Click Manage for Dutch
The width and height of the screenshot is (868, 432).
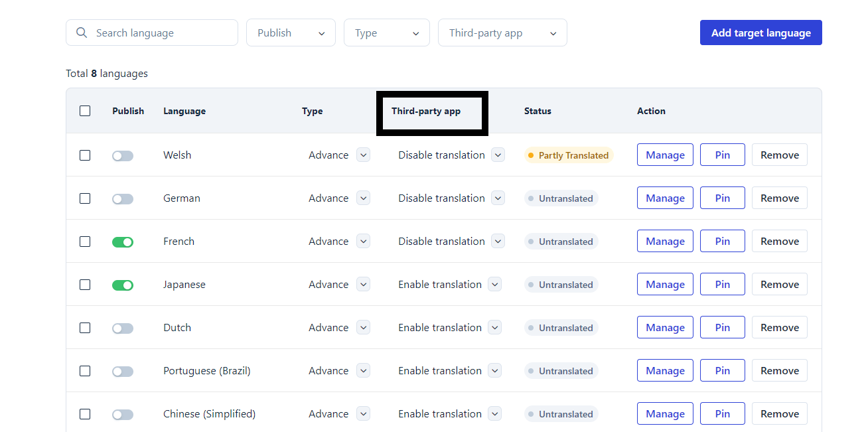(x=665, y=327)
